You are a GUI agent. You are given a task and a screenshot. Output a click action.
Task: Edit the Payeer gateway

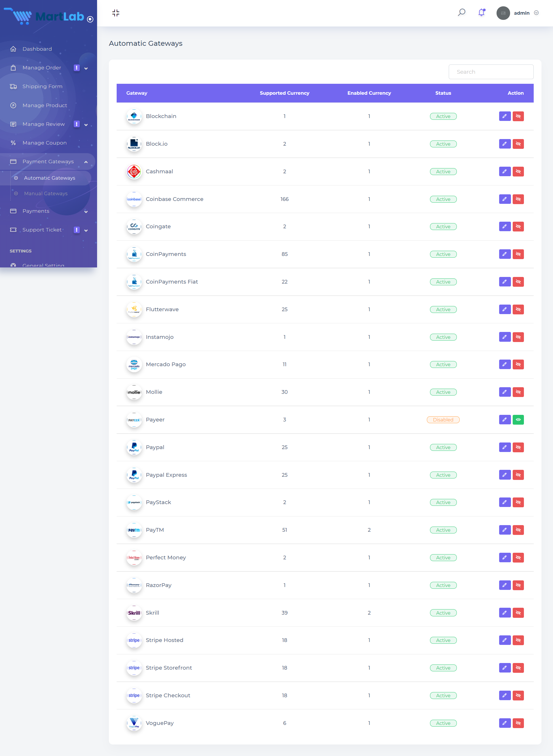point(504,419)
